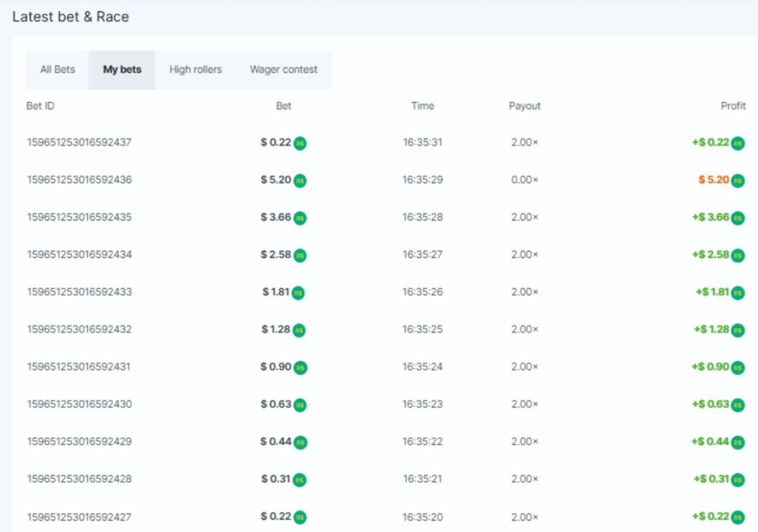758x532 pixels.
Task: Click the coin icon beside $0.44 bet amount
Action: (x=300, y=442)
